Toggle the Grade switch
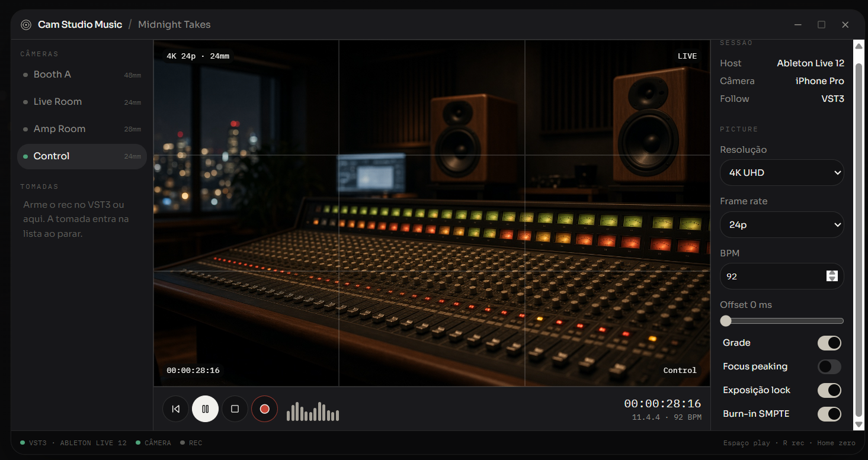Viewport: 868px width, 460px height. [829, 343]
